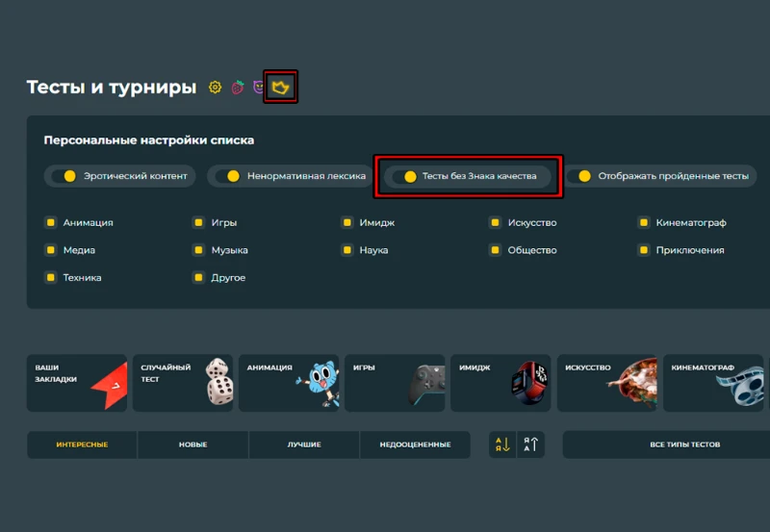Uncheck the Имидж category checkbox
Viewport: 770px width, 532px height.
pos(347,223)
